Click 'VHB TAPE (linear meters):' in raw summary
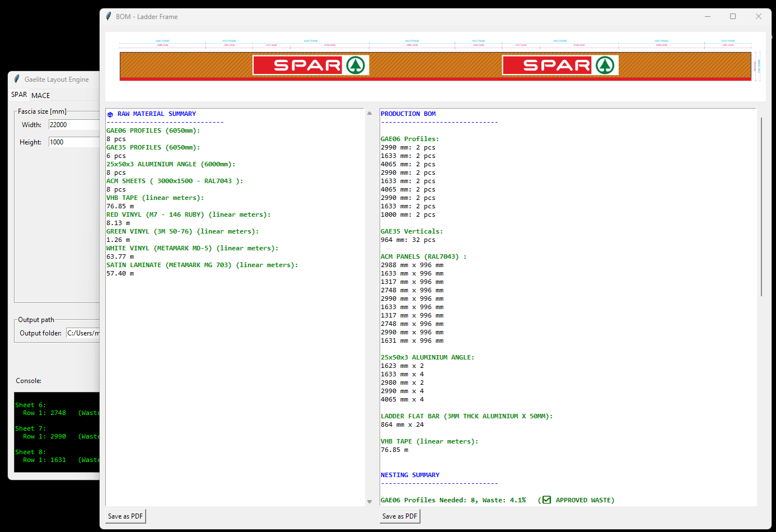 [155, 198]
